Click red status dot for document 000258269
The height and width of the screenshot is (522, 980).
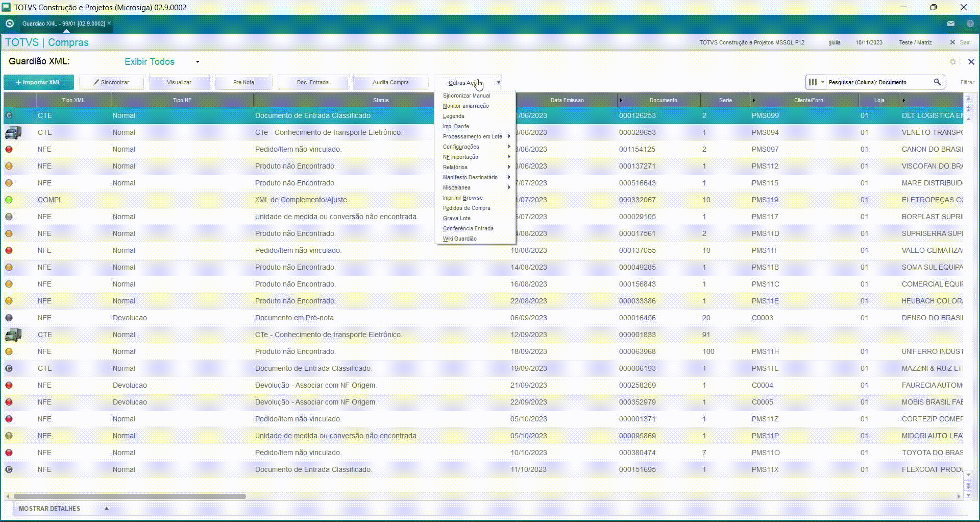pyautogui.click(x=9, y=386)
